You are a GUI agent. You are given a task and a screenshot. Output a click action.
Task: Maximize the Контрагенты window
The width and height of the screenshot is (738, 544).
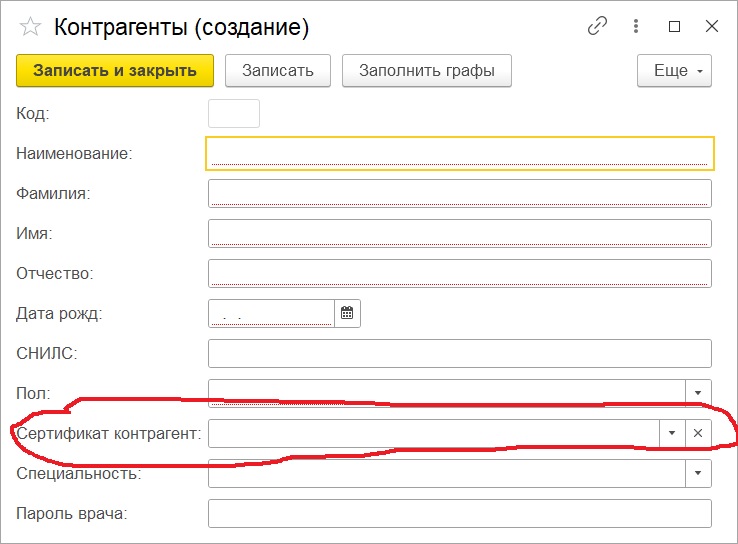(674, 26)
